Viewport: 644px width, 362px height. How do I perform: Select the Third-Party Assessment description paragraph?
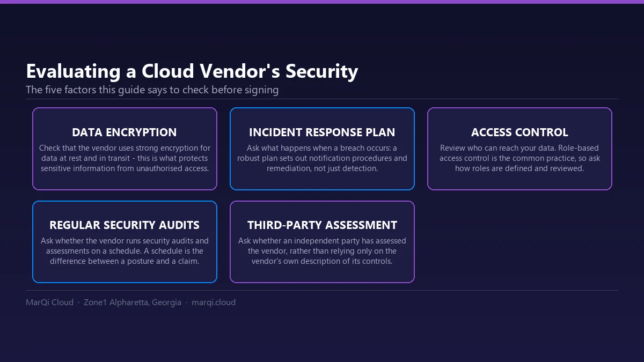322,251
